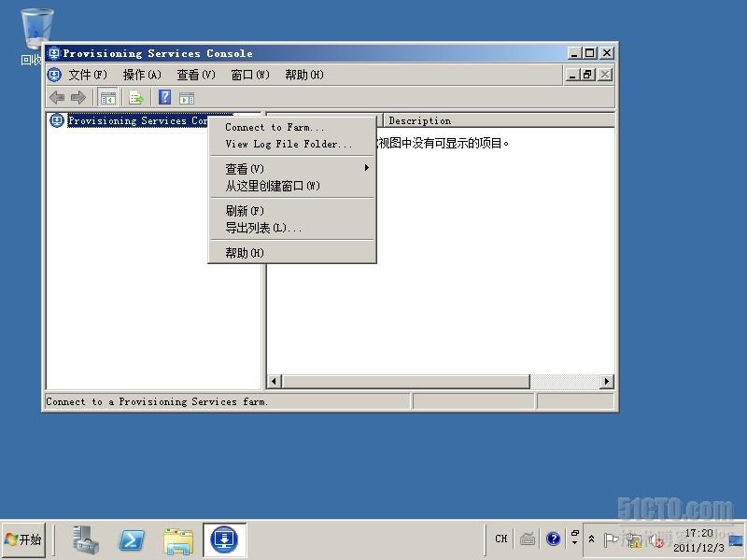Click the Provisioning Services Console taskbar button
This screenshot has height=560, width=747.
(224, 539)
